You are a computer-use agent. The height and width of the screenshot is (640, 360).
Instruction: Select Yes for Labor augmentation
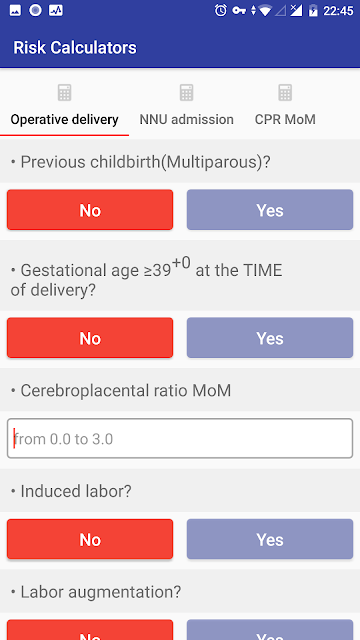[270, 630]
